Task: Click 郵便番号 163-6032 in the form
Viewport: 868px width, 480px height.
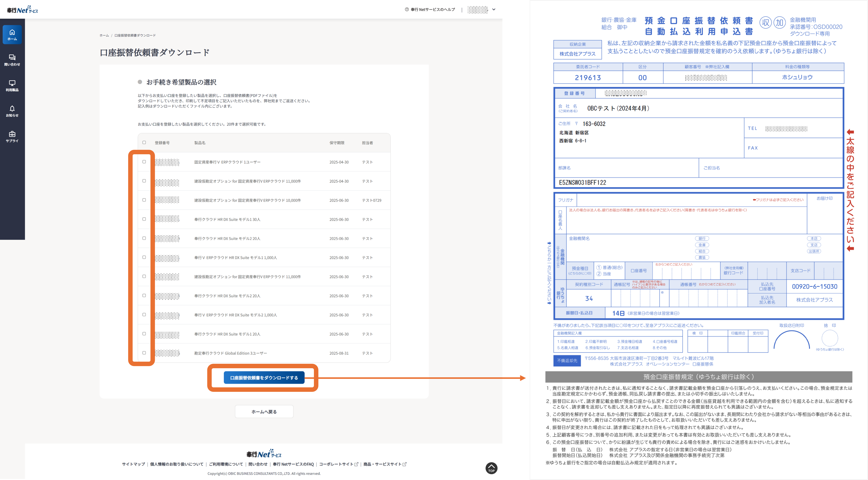Action: (594, 124)
